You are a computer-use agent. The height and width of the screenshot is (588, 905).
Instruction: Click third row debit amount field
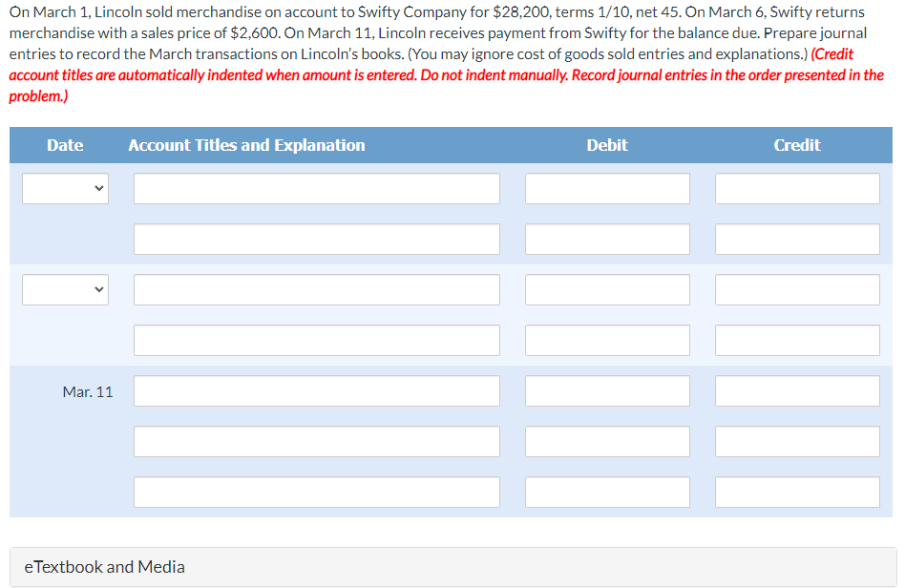click(607, 289)
